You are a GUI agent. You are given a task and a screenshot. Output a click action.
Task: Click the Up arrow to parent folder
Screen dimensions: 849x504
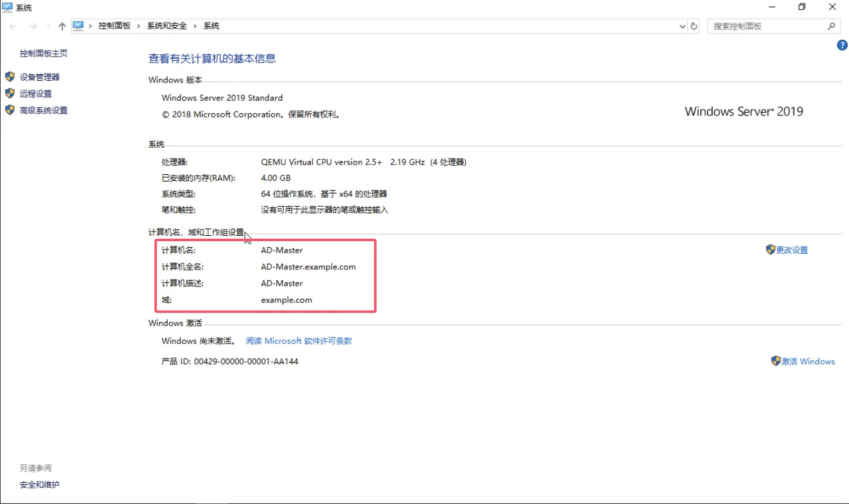click(x=62, y=27)
